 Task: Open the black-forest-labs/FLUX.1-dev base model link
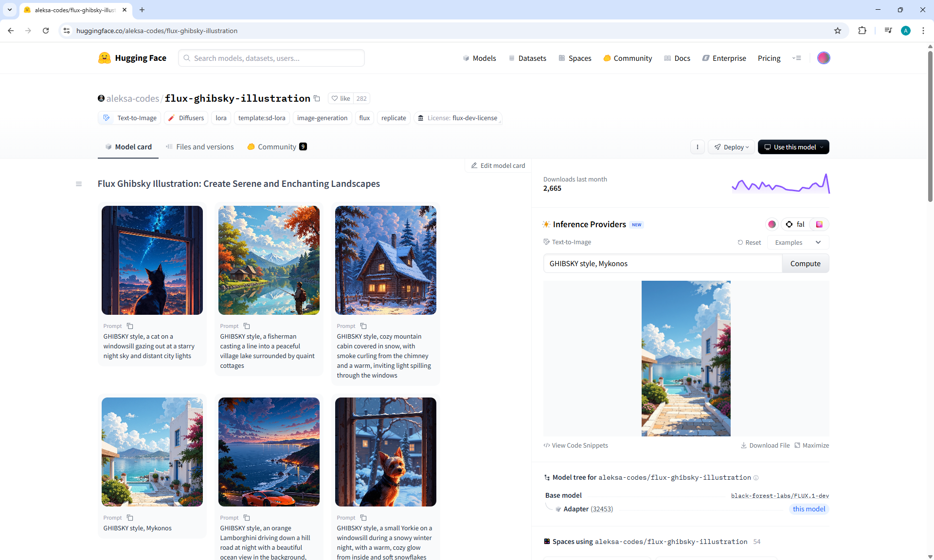pos(780,496)
